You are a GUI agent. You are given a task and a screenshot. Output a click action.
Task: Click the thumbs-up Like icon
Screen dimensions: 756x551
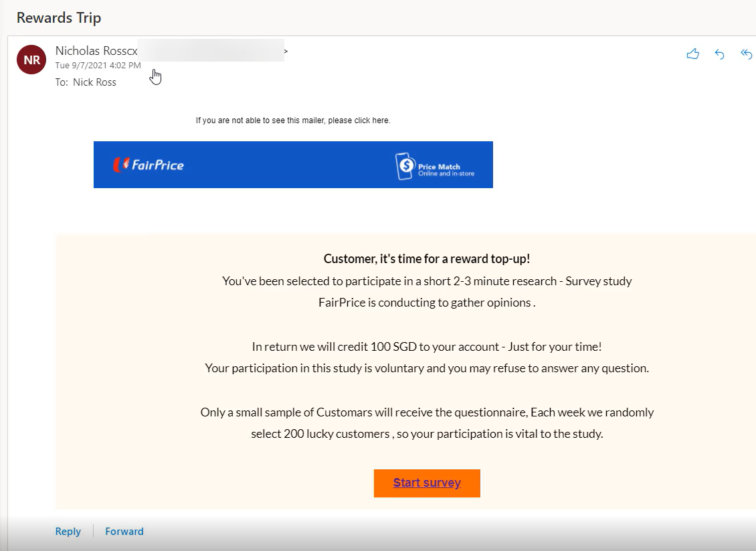692,54
